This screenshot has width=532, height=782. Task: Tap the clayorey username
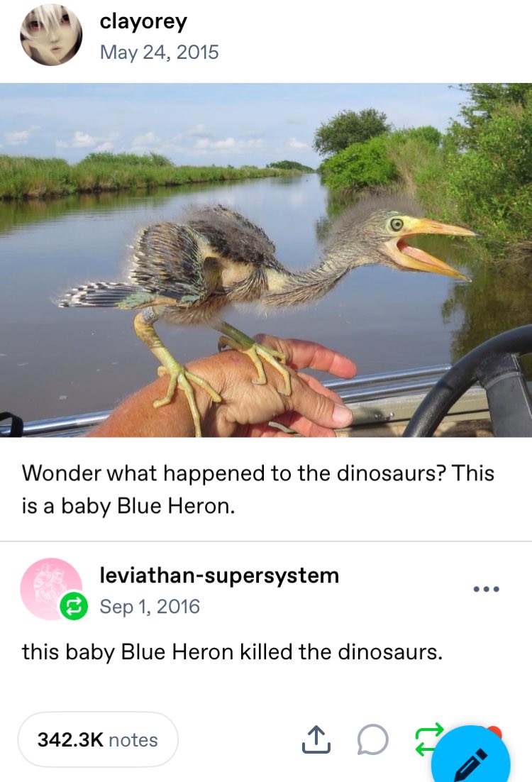143,22
